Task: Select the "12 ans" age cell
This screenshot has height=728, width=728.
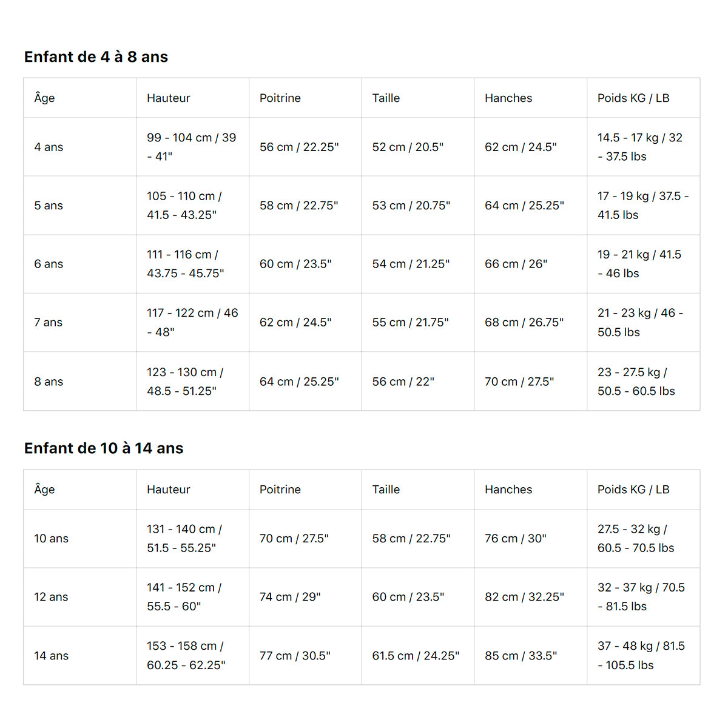Action: pos(51,597)
